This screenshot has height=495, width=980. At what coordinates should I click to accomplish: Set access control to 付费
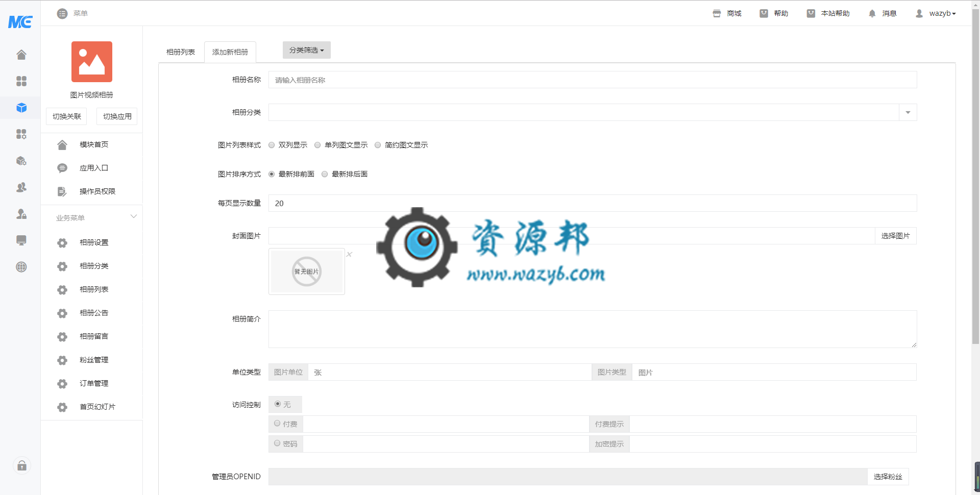[277, 423]
